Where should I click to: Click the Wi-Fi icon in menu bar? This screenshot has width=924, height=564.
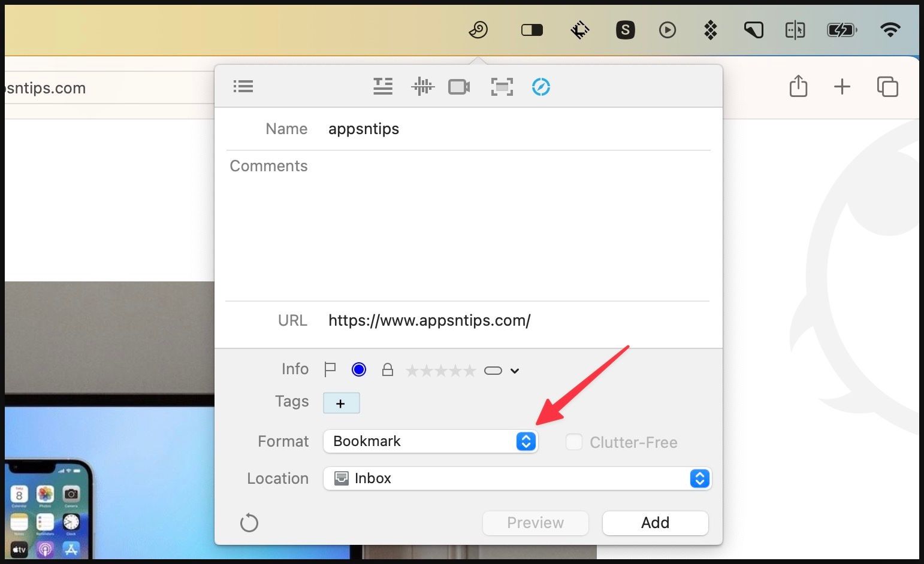[890, 29]
